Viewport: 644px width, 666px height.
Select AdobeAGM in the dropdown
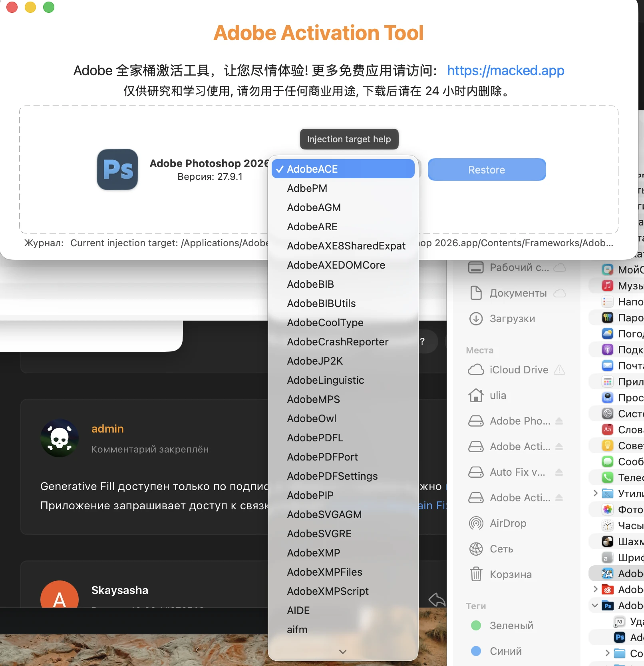point(343,207)
